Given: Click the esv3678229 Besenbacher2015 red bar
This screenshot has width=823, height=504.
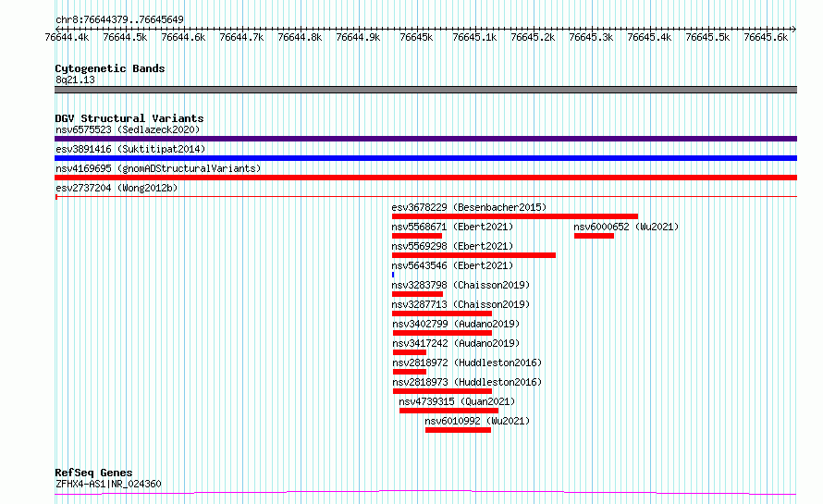Looking at the screenshot, I should [x=514, y=216].
